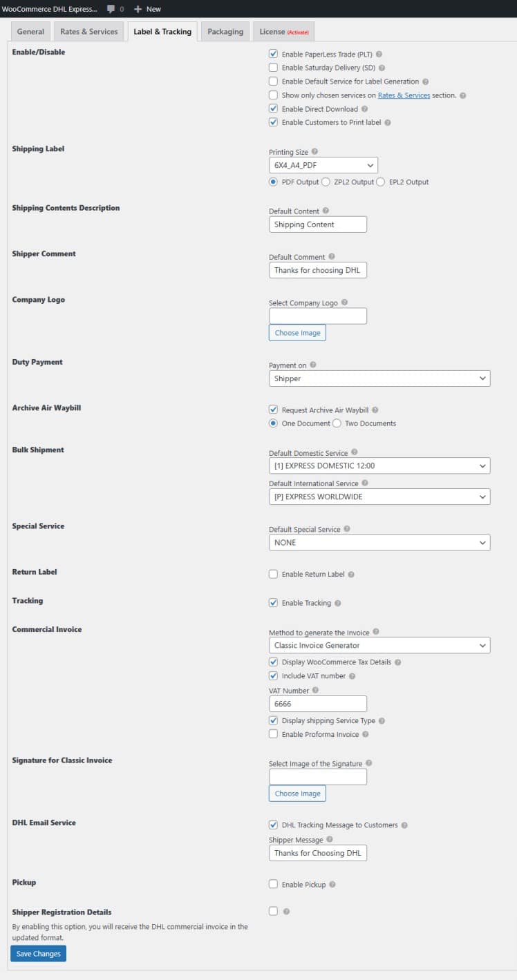Image resolution: width=517 pixels, height=980 pixels.
Task: Switch to the Packaging tab
Action: [x=225, y=32]
